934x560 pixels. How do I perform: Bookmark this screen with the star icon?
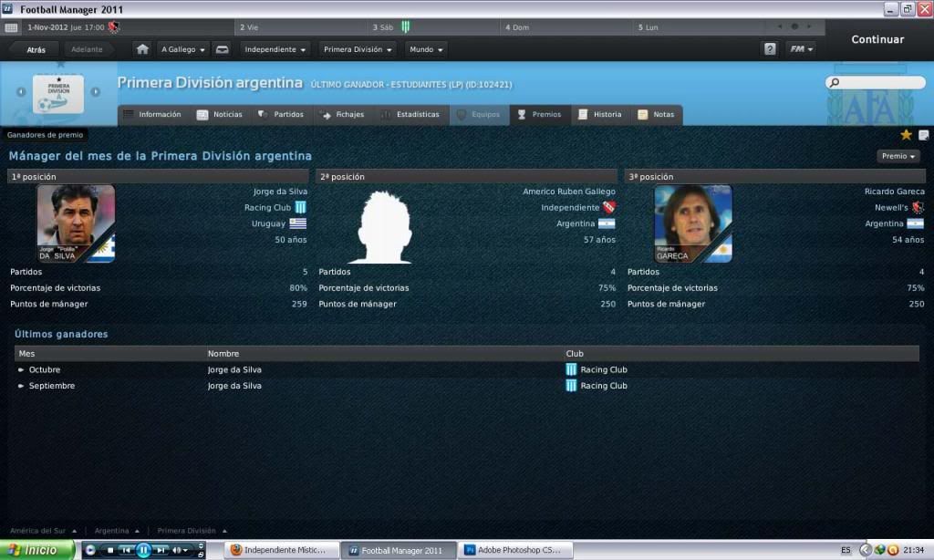906,135
